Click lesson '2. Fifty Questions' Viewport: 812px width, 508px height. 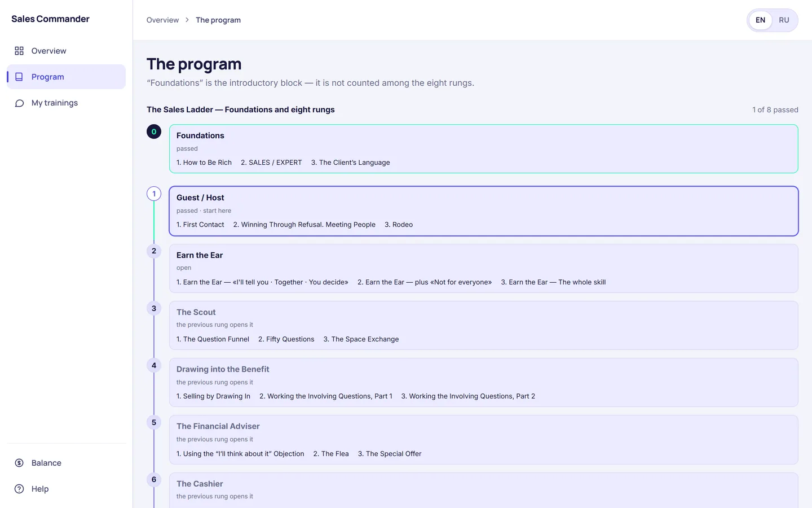tap(286, 339)
